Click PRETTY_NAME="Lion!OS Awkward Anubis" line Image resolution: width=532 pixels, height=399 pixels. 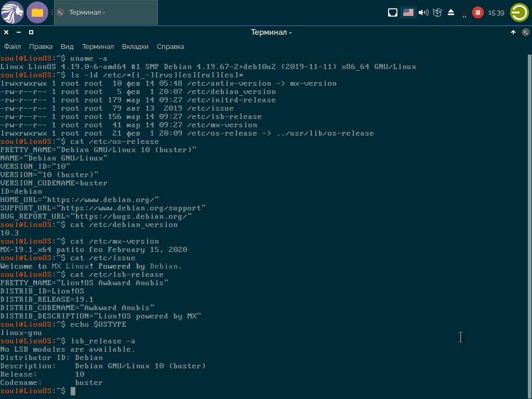click(84, 283)
